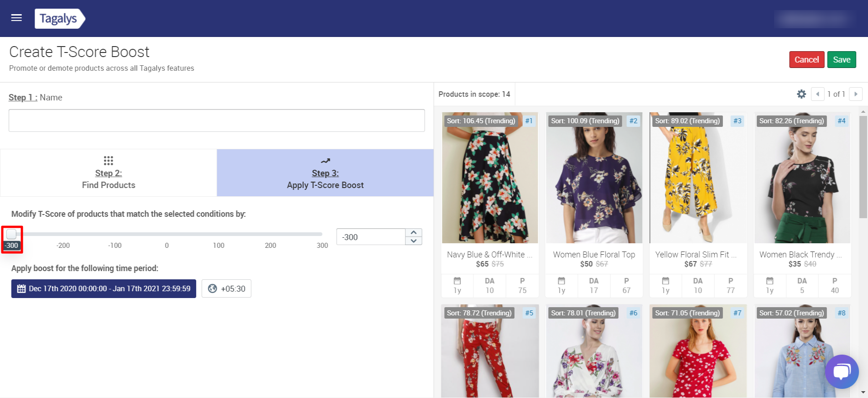868x398 pixels.
Task: Focus the Step 1 Name input field
Action: 217,120
